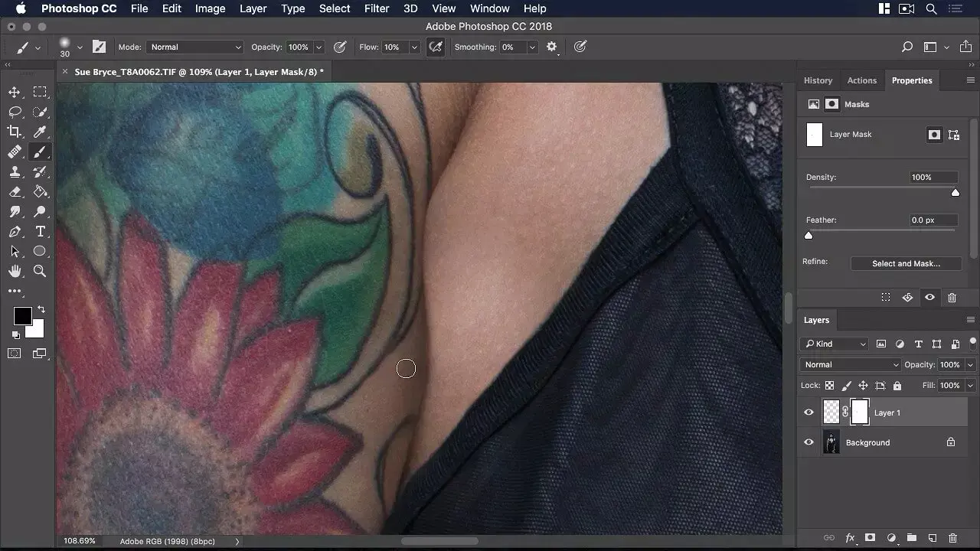Image resolution: width=980 pixels, height=551 pixels.
Task: Click the Select and Mask button
Action: pyautogui.click(x=906, y=263)
